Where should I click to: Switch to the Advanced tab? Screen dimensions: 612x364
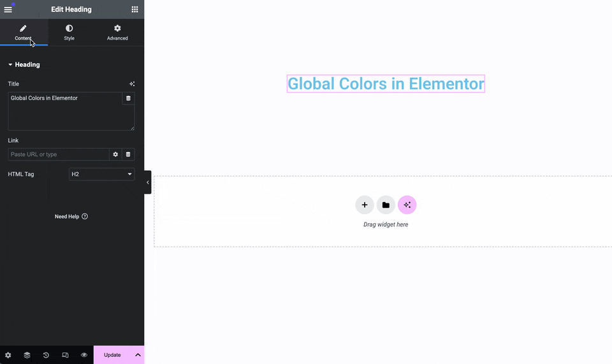pyautogui.click(x=117, y=33)
